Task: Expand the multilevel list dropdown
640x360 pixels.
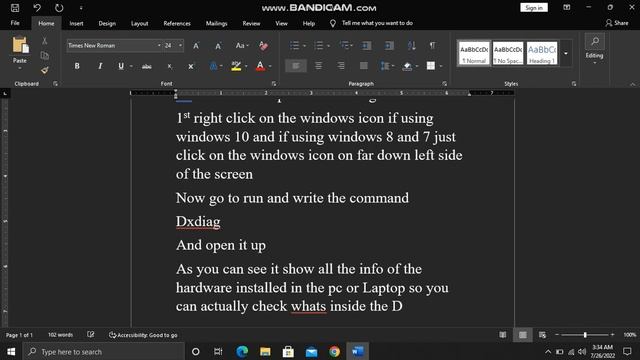Action: tap(351, 46)
